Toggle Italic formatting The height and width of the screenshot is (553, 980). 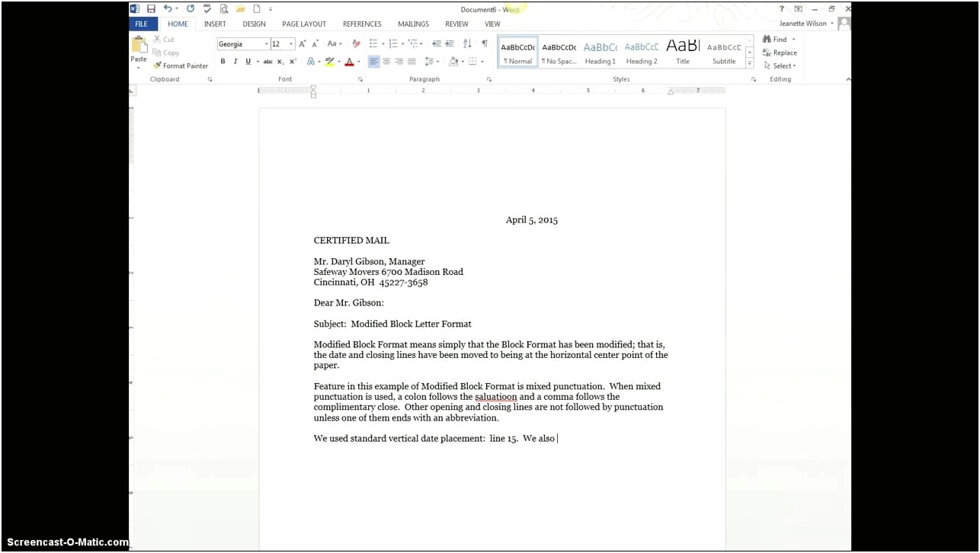click(x=235, y=62)
